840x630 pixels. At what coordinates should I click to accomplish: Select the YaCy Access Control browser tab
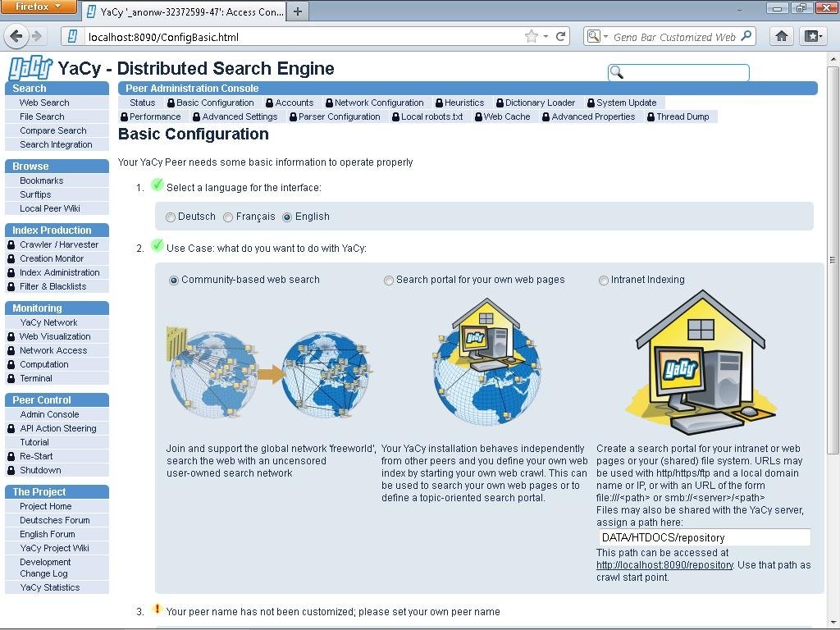point(185,11)
